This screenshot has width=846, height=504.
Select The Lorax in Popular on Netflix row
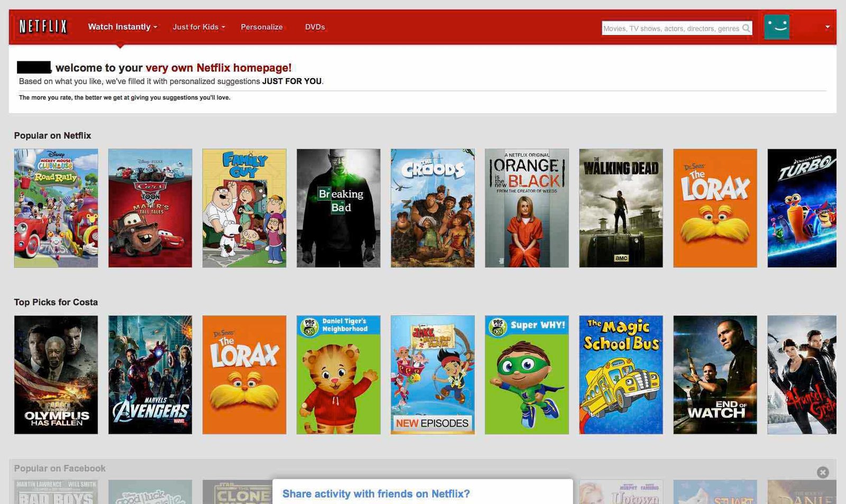click(x=715, y=208)
